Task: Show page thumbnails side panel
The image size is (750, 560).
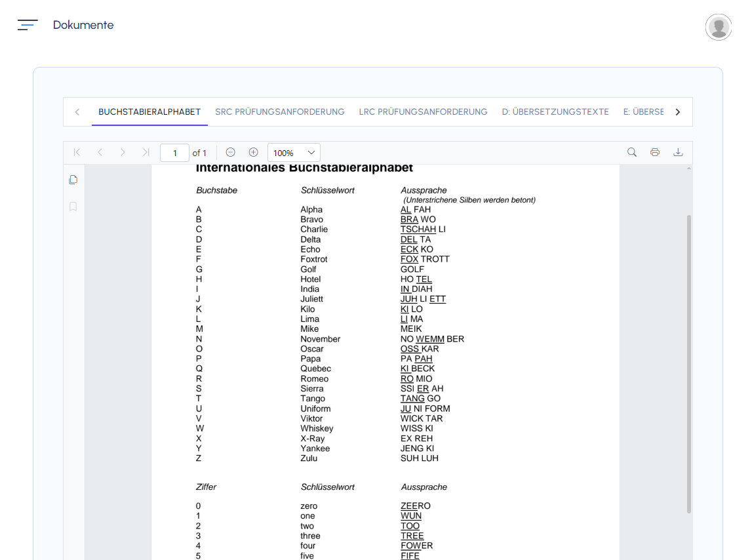Action: 73,180
